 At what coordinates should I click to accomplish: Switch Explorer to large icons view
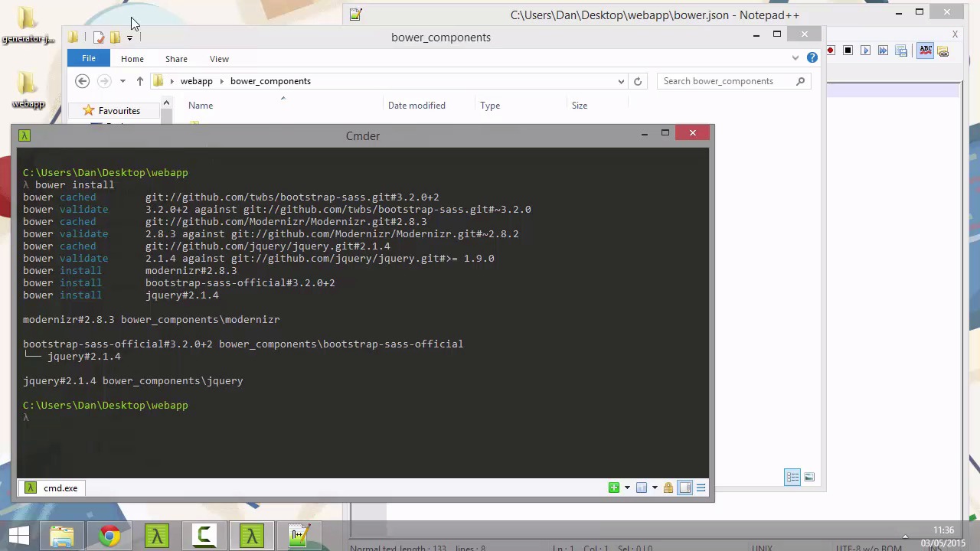[x=809, y=477]
